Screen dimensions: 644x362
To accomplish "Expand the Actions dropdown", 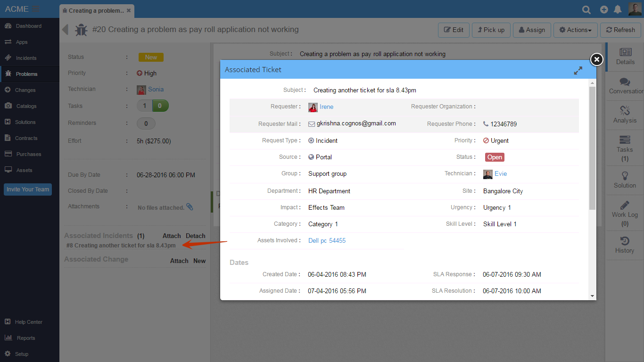I will coord(576,30).
